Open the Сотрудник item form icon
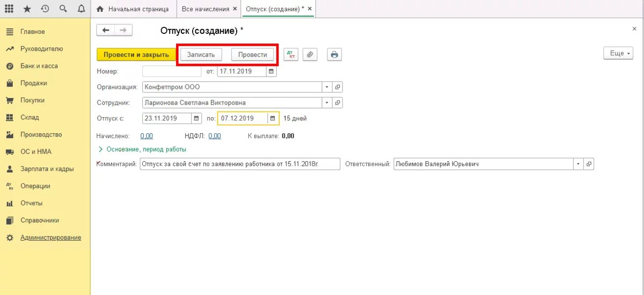 (x=338, y=103)
